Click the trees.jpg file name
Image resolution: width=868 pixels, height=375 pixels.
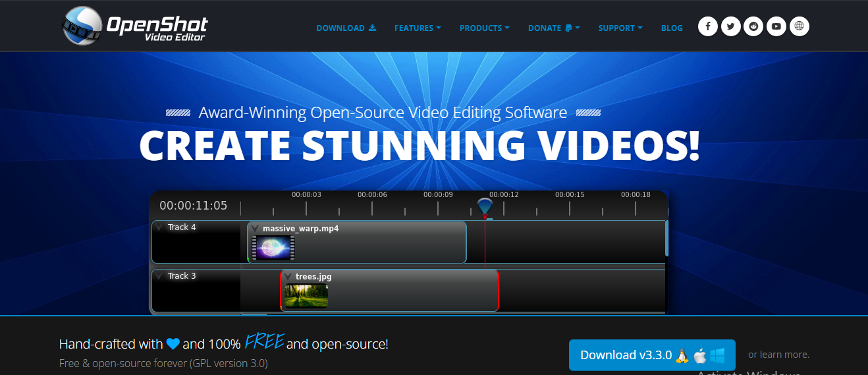[313, 277]
